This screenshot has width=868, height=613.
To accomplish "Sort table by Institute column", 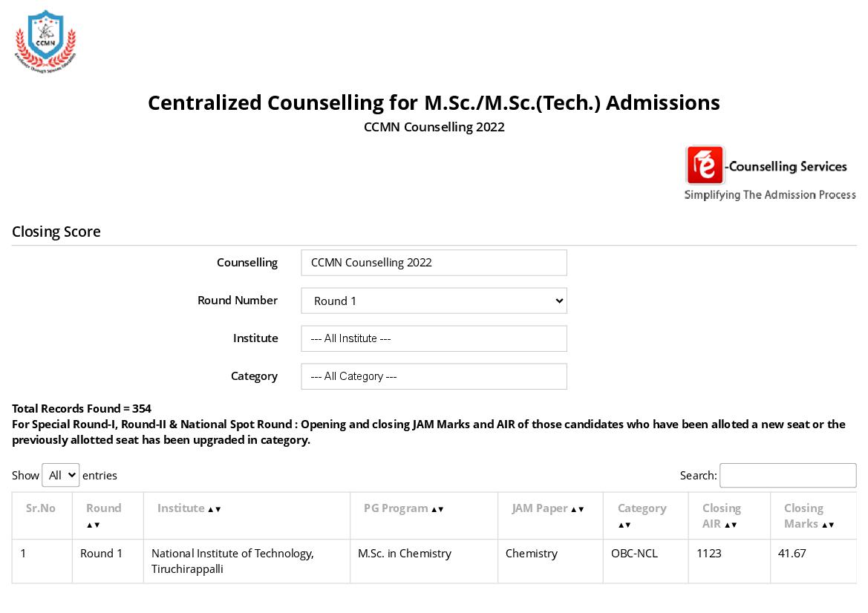I will [x=214, y=509].
